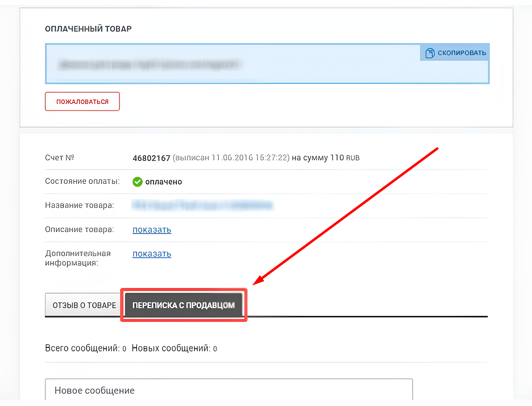Image resolution: width=532 pixels, height=406 pixels.
Task: Show the Описание товара details
Action: (x=152, y=230)
